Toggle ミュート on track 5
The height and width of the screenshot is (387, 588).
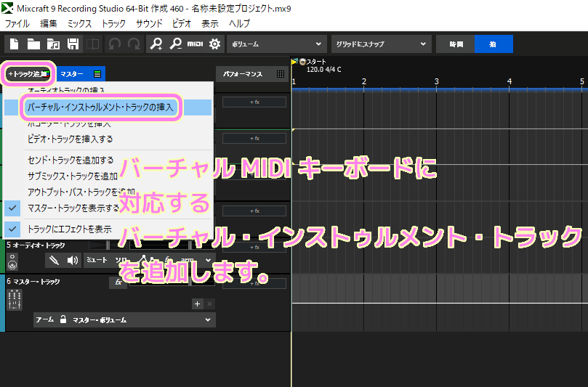97,260
